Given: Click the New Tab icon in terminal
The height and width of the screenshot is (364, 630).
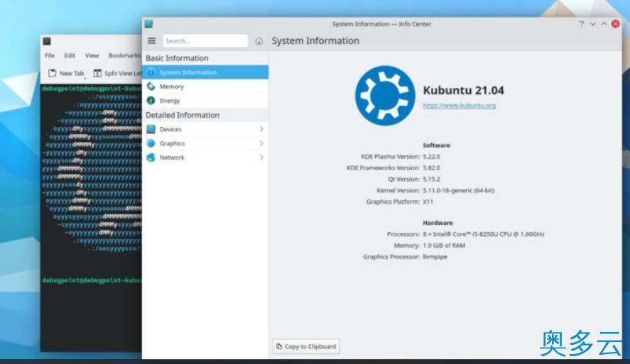Looking at the screenshot, I should click(x=53, y=73).
